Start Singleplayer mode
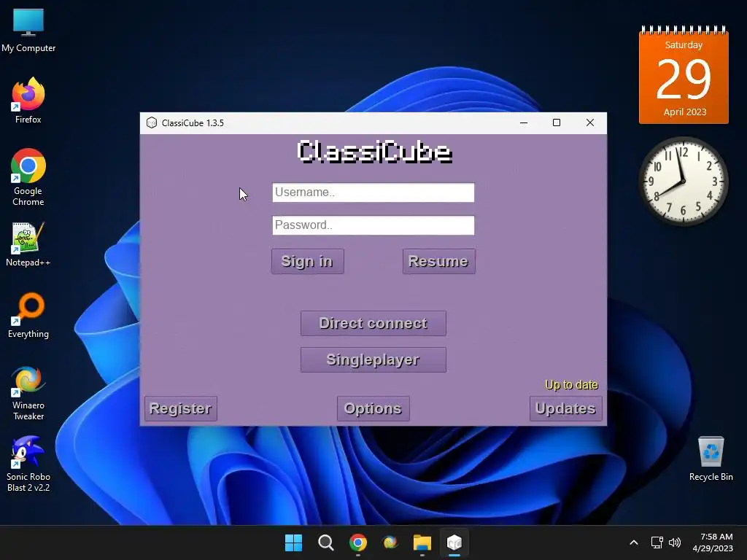The height and width of the screenshot is (560, 747). [x=373, y=359]
